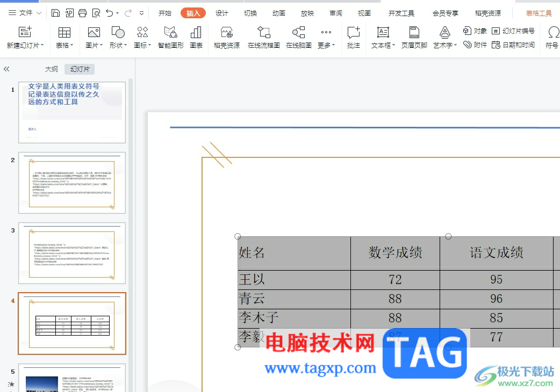Open the hamburger main menu icon
This screenshot has width=560, height=392.
click(x=12, y=13)
